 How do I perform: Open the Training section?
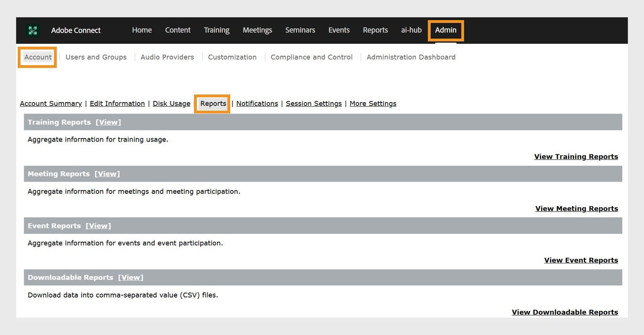(x=217, y=30)
